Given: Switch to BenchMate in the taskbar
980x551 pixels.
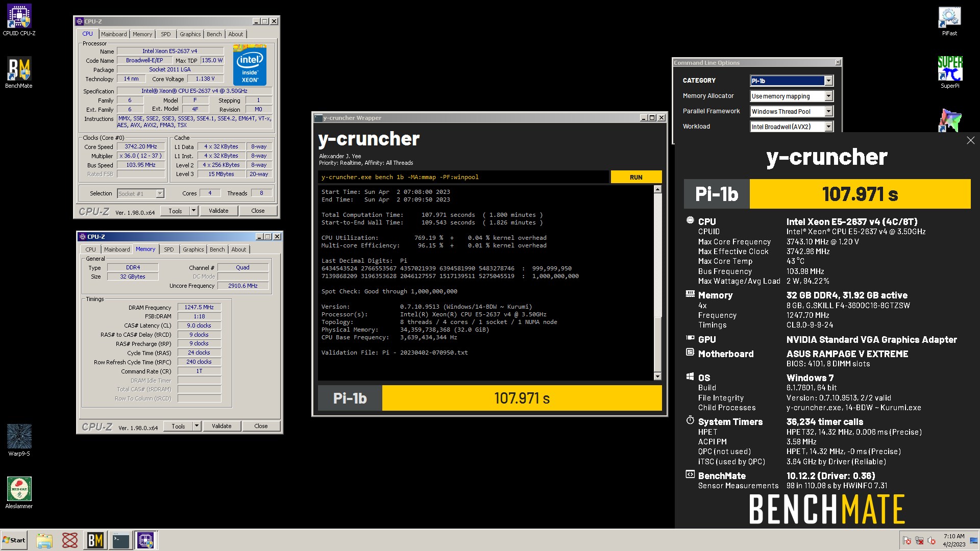Looking at the screenshot, I should [x=95, y=540].
